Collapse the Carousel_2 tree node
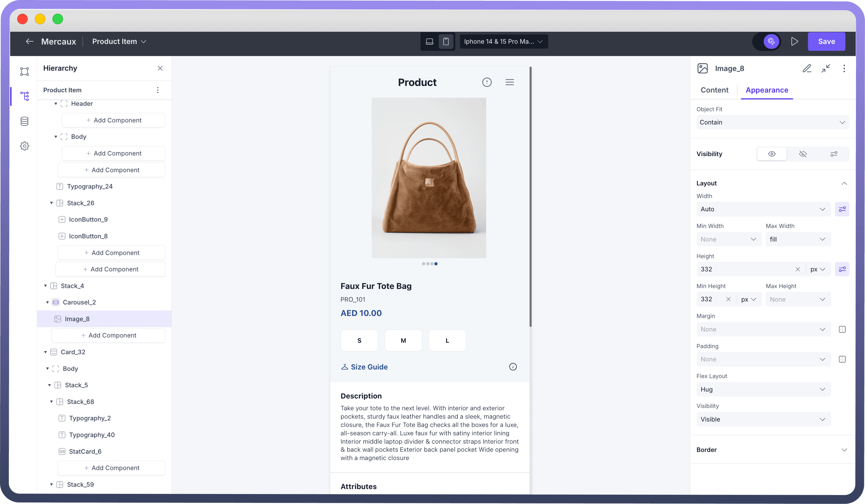Image resolution: width=865 pixels, height=504 pixels. [47, 302]
